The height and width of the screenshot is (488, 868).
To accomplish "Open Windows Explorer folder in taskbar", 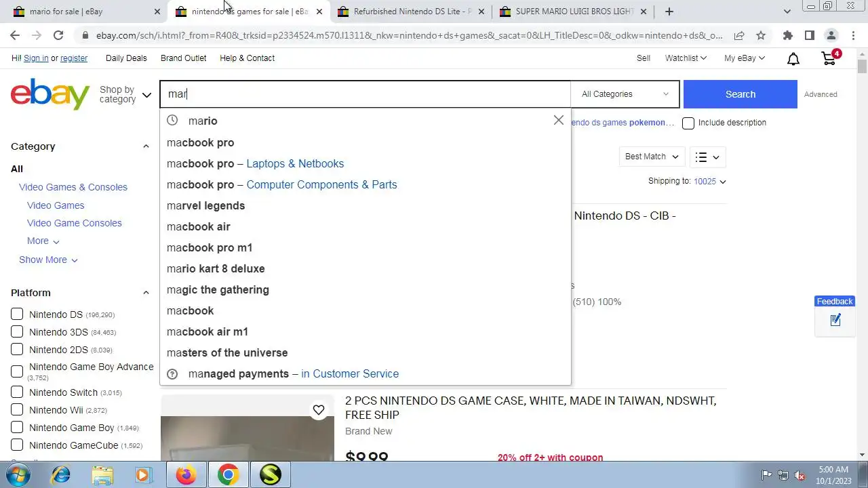I will click(102, 475).
